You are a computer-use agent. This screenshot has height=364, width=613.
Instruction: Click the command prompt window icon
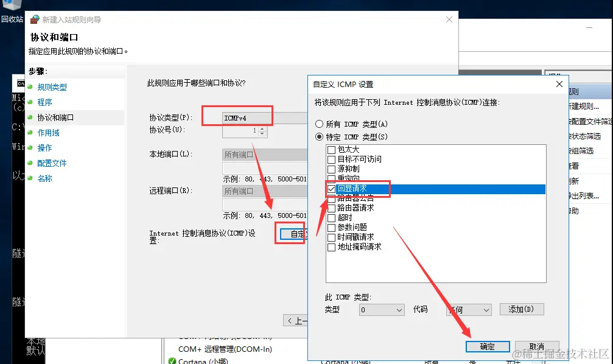click(x=21, y=83)
